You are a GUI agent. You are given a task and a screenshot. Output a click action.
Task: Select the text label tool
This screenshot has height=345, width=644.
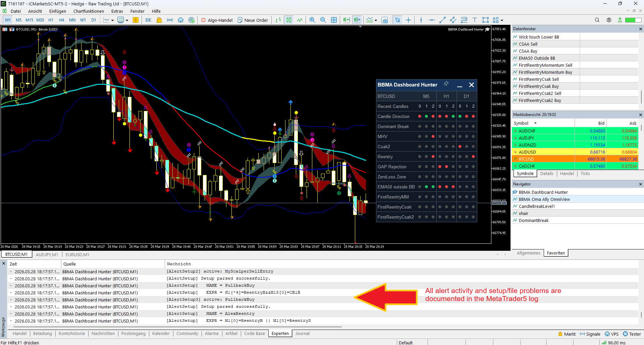[475, 20]
